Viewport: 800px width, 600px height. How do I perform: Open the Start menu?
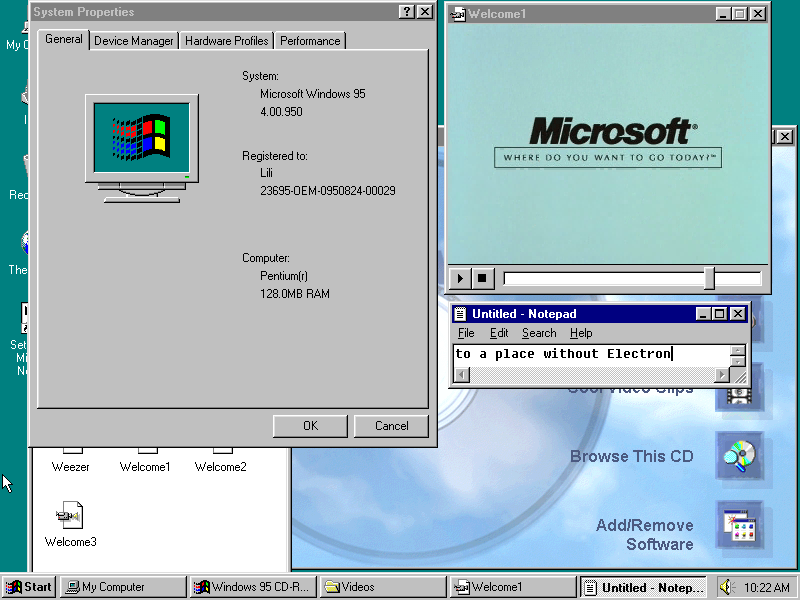click(29, 587)
